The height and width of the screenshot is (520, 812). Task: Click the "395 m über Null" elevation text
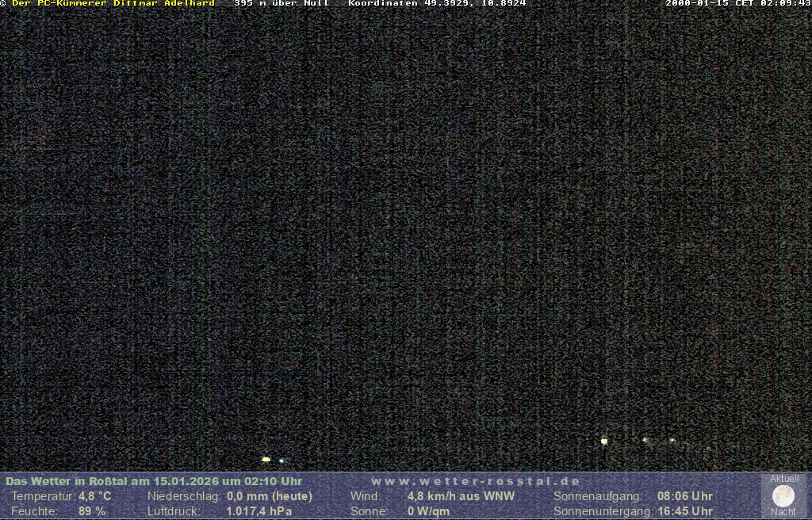point(282,3)
